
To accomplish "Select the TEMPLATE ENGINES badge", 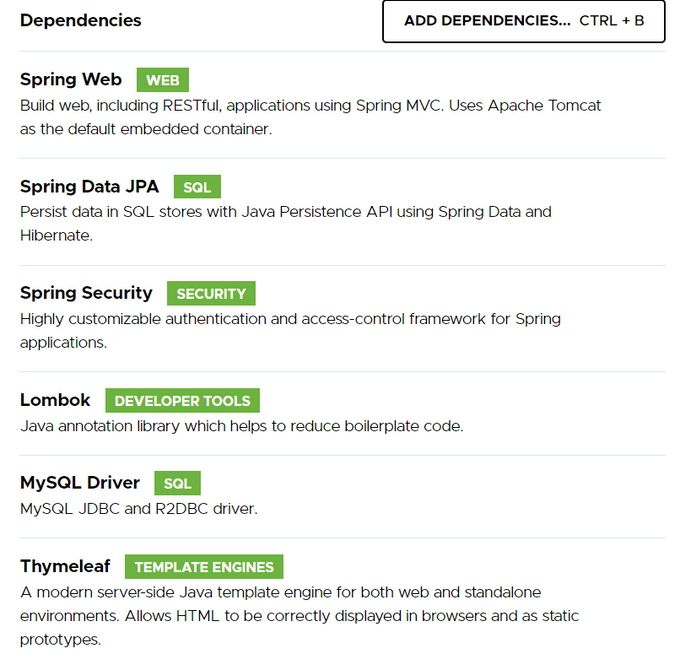I will click(x=204, y=567).
